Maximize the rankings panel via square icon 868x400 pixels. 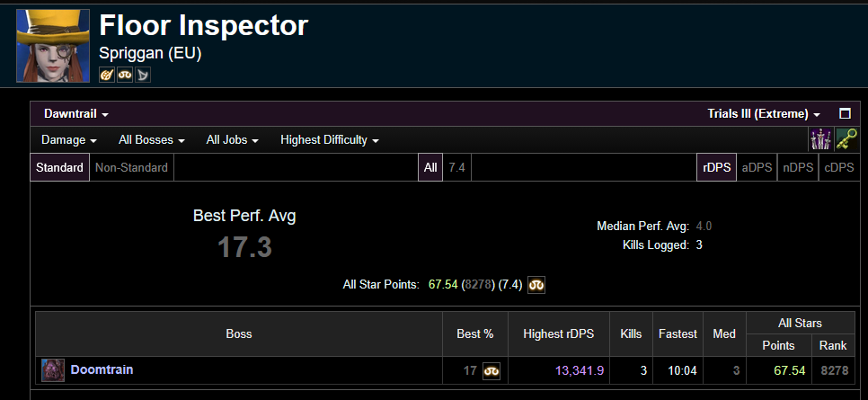(845, 113)
